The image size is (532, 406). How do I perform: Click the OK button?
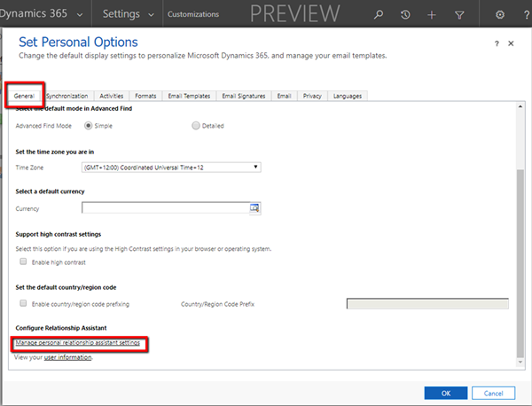click(445, 393)
